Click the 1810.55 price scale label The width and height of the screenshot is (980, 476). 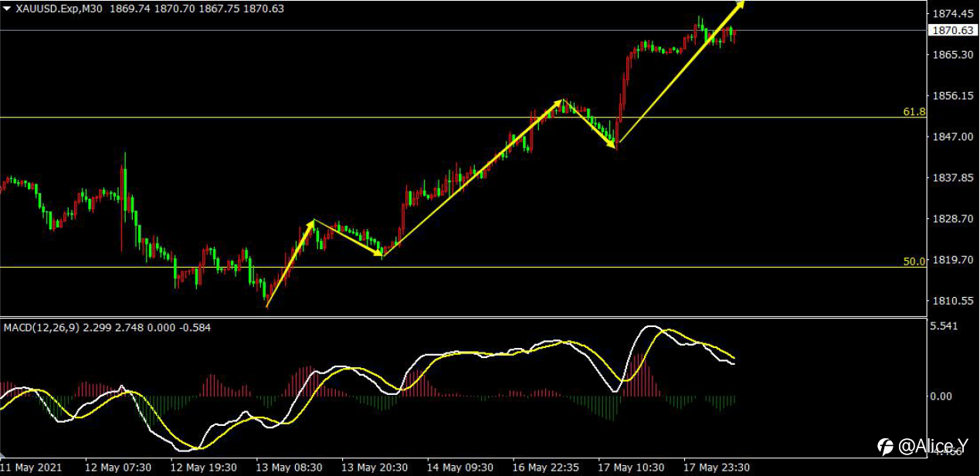[952, 300]
